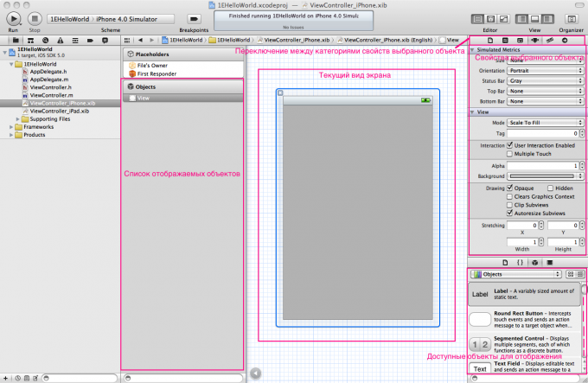Viewport: 588px width, 383px height.
Task: Open the Orientation Portrait dropdown
Action: pyautogui.click(x=546, y=70)
